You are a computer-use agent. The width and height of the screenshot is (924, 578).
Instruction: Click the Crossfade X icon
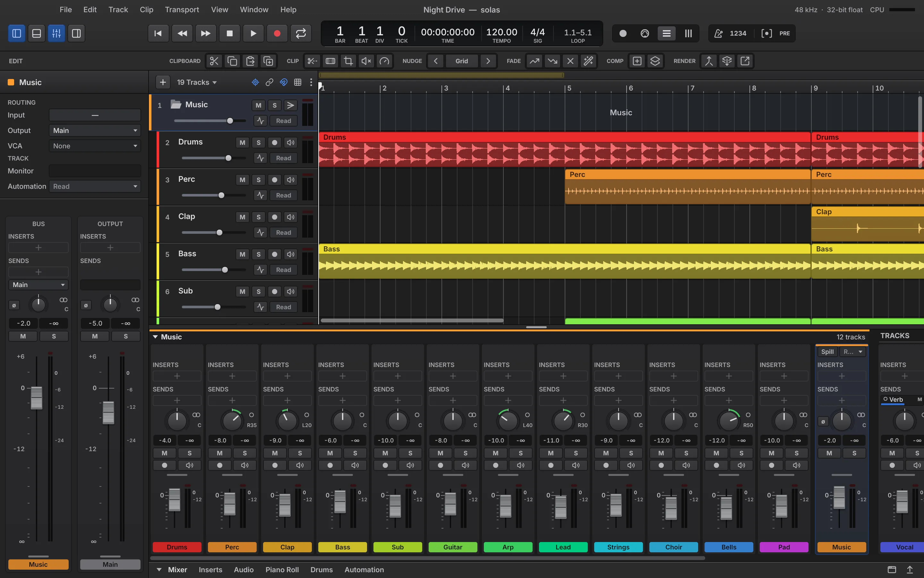point(570,61)
